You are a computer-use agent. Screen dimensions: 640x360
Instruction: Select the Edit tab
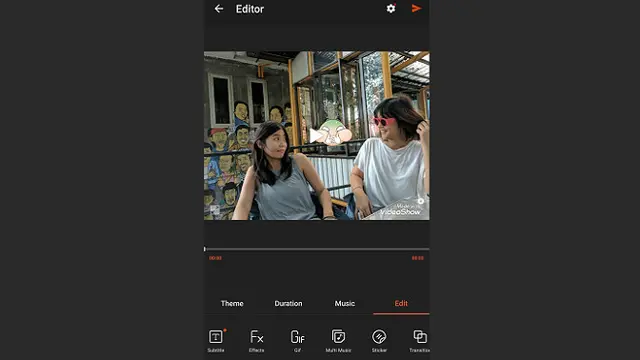(401, 303)
